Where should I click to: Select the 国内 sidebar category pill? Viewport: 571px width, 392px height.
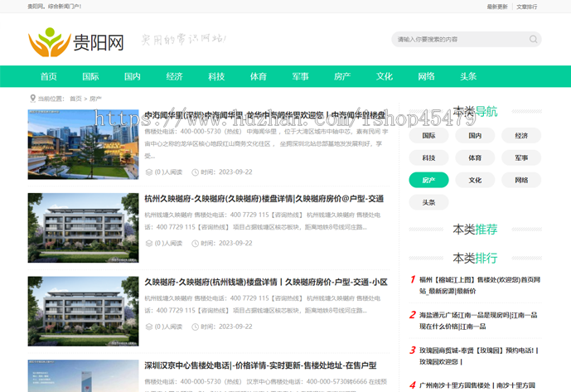[475, 136]
